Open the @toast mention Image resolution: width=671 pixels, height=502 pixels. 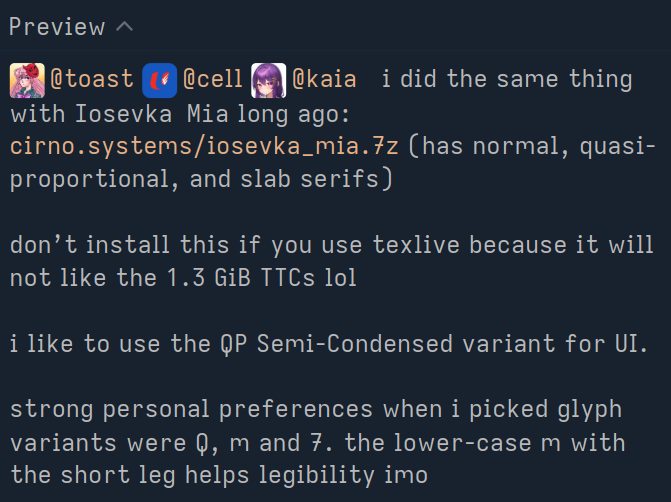92,79
